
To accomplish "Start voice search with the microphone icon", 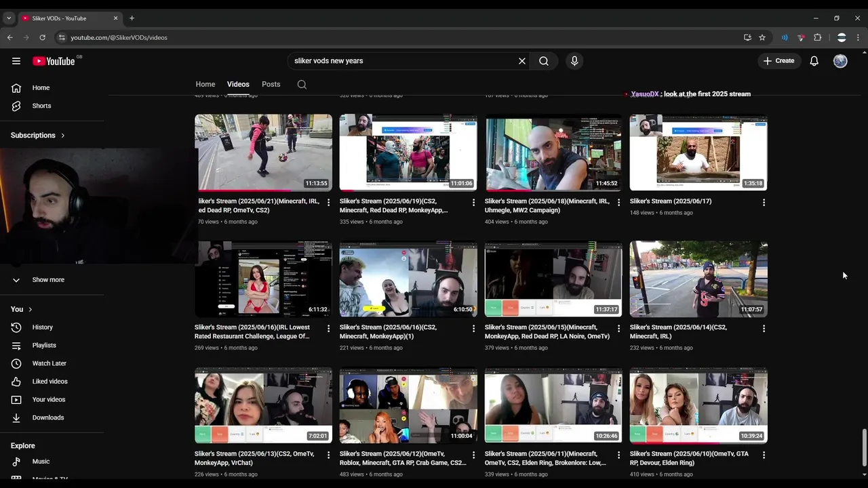I will click(574, 61).
